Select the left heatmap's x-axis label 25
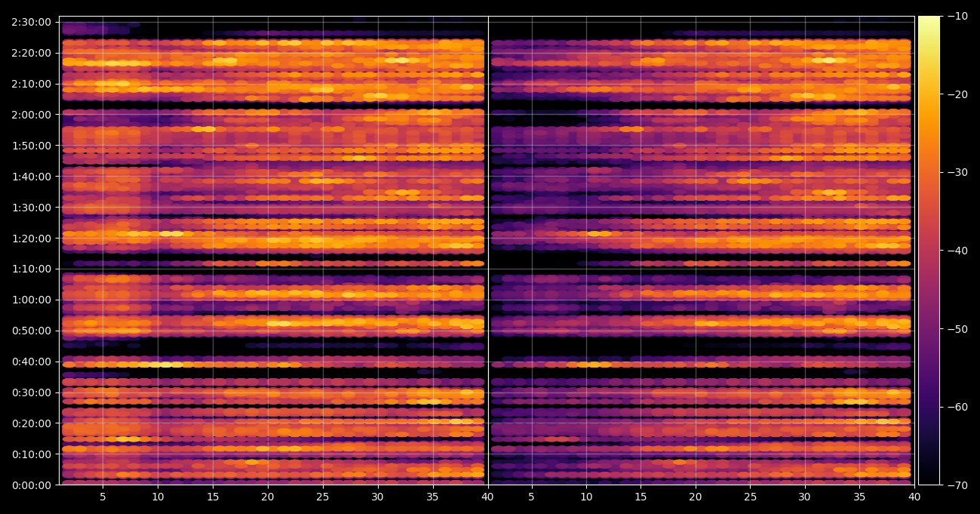Image resolution: width=980 pixels, height=514 pixels. (x=322, y=497)
